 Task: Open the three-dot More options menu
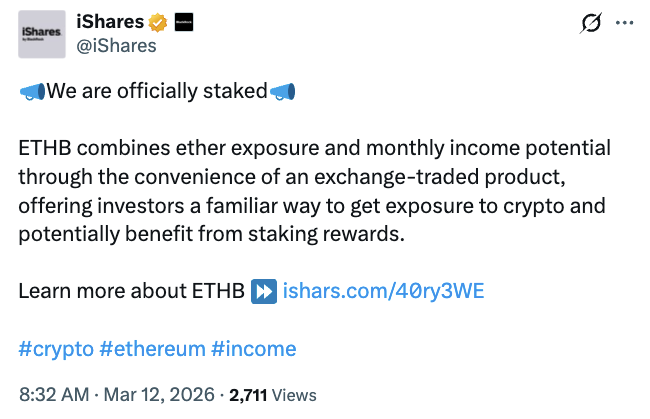[624, 22]
